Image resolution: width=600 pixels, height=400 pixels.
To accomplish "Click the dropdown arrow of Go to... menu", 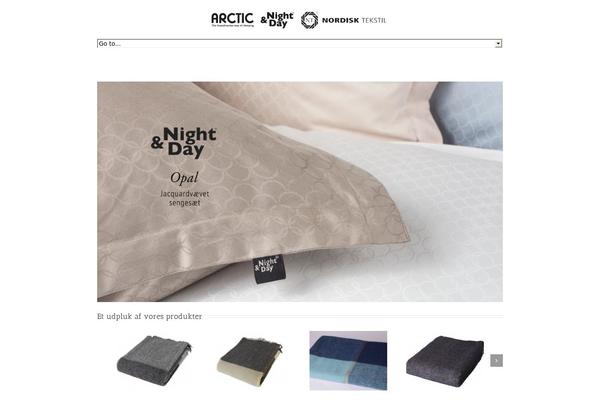I will [498, 44].
